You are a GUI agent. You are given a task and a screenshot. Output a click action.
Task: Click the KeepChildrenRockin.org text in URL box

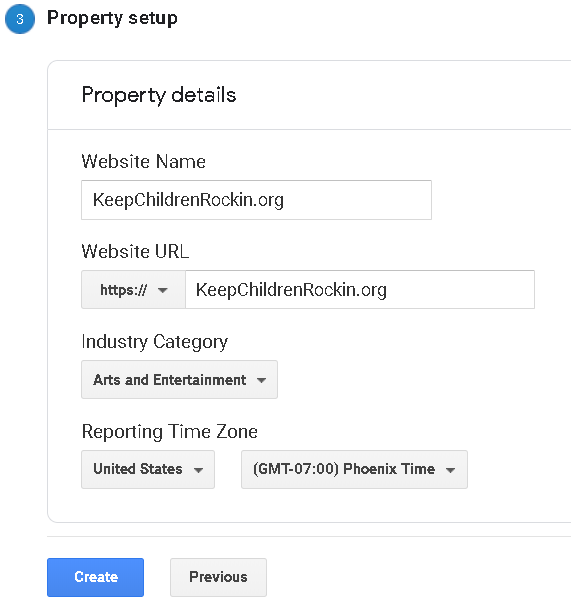pos(291,290)
